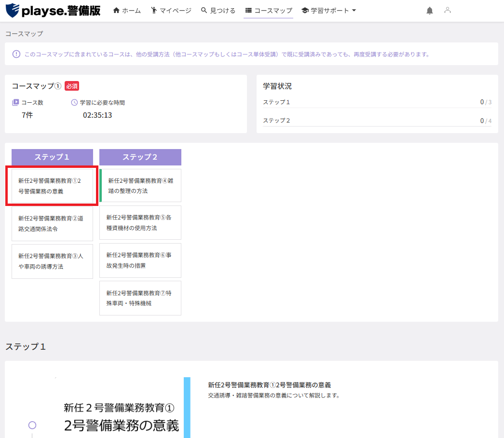Image resolution: width=504 pixels, height=438 pixels.
Task: Open course ⑥事故発生時の措置 card
Action: click(140, 260)
